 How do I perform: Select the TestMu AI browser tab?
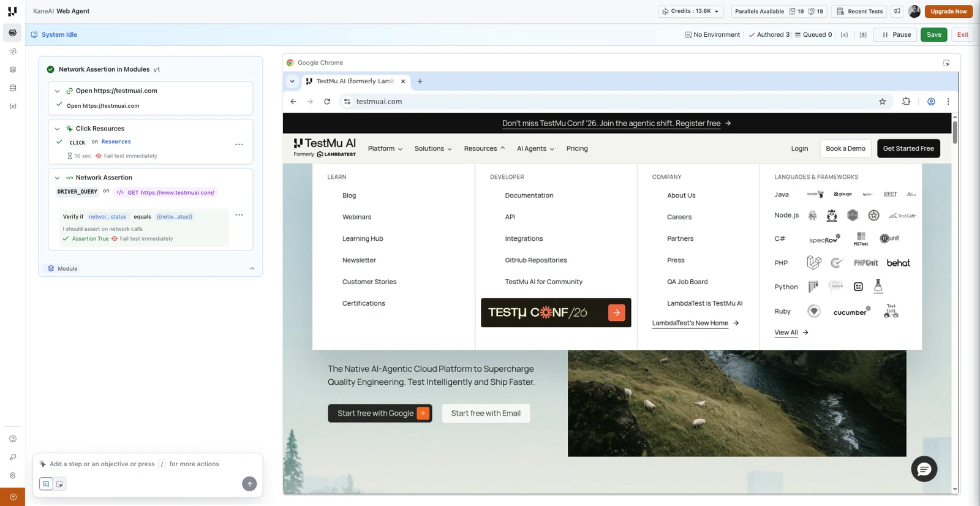[355, 81]
